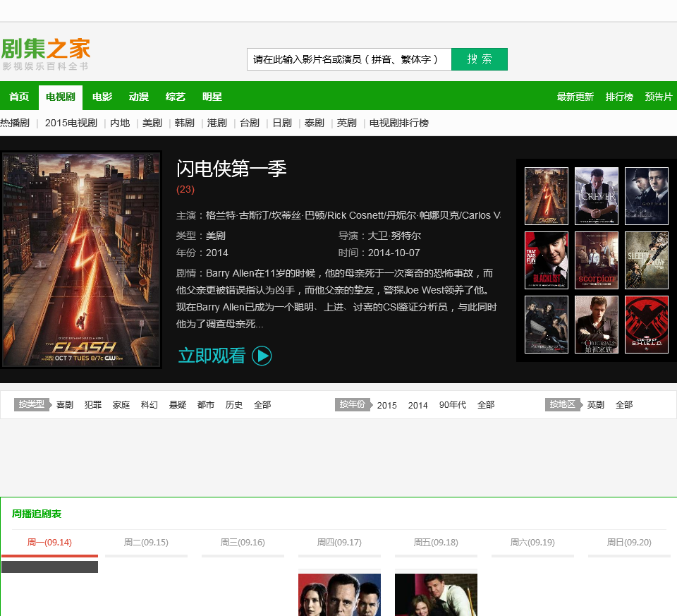Open 台剧 sub-navigation link
Screen dimensions: 677x616
[250, 123]
